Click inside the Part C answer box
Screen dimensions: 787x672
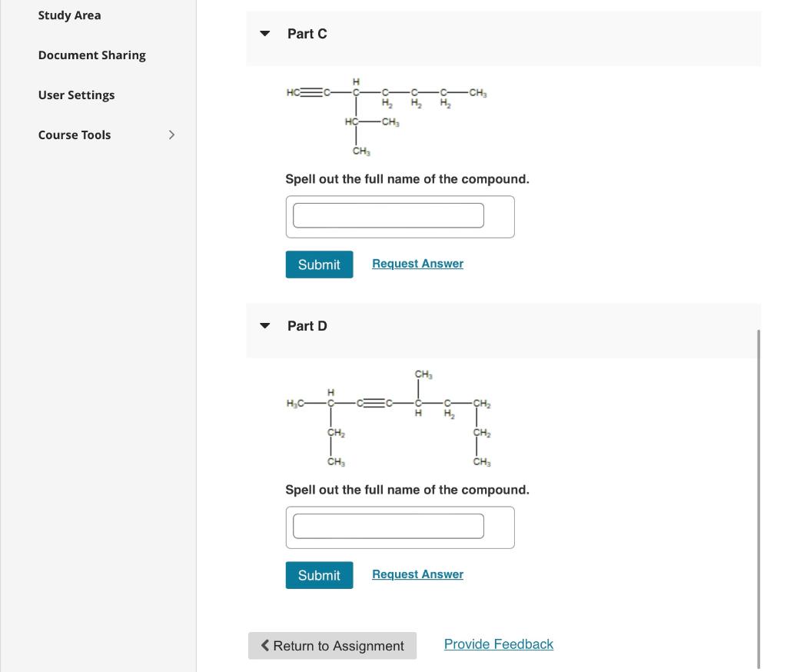click(388, 215)
